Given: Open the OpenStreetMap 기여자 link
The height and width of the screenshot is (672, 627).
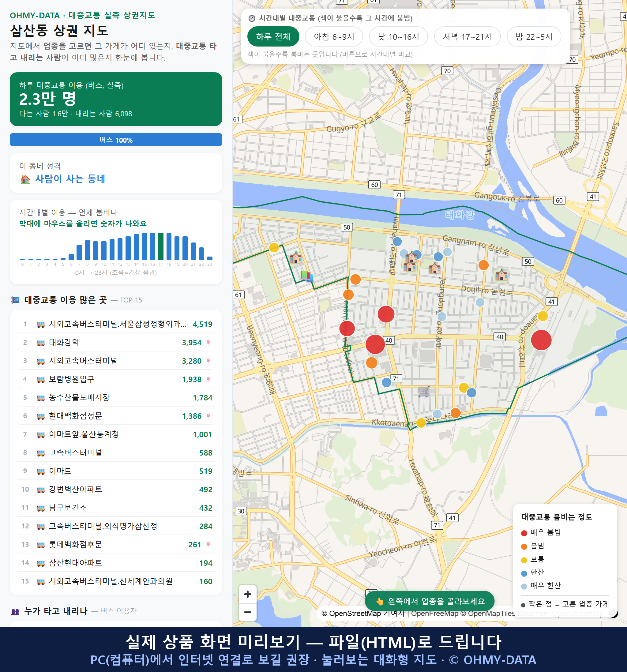Looking at the screenshot, I should click(x=363, y=614).
